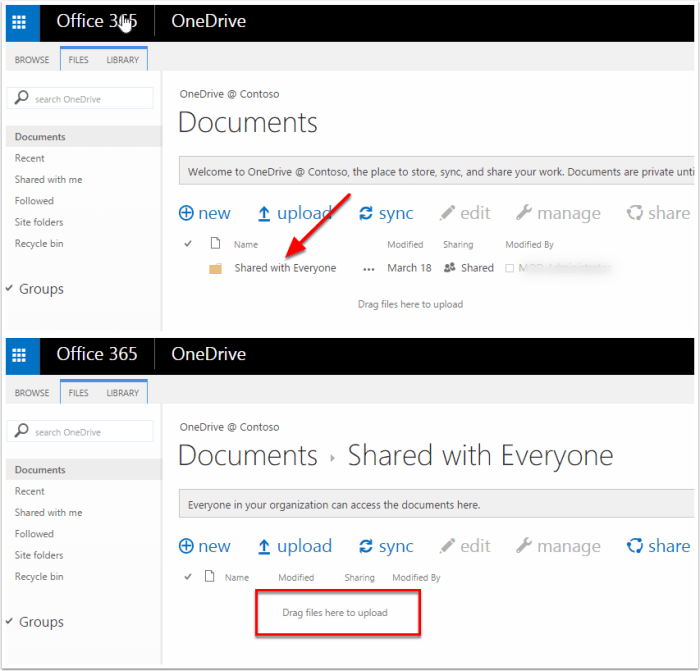Click March 18 modified date cell

pos(409,268)
